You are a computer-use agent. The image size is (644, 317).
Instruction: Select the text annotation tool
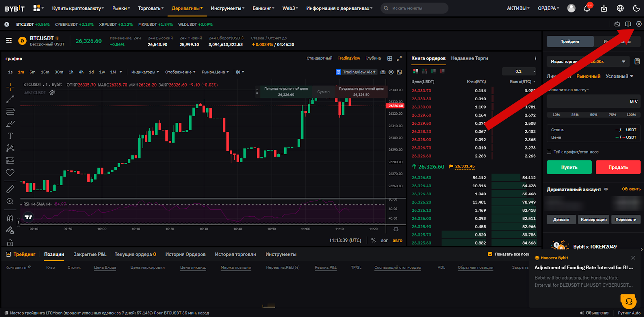tap(10, 136)
